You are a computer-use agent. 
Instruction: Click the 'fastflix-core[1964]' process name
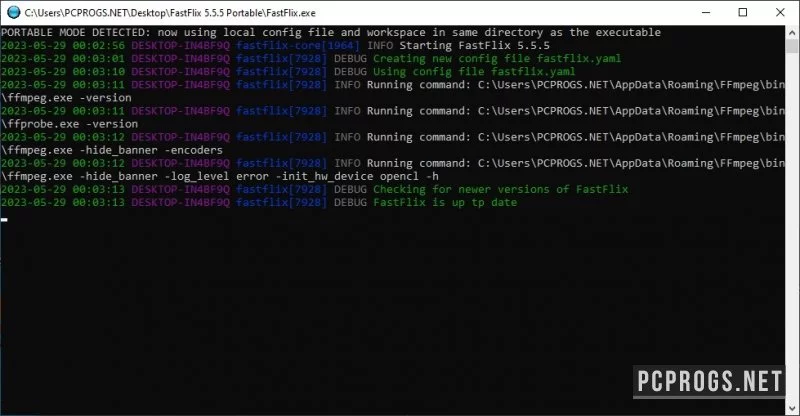point(298,45)
